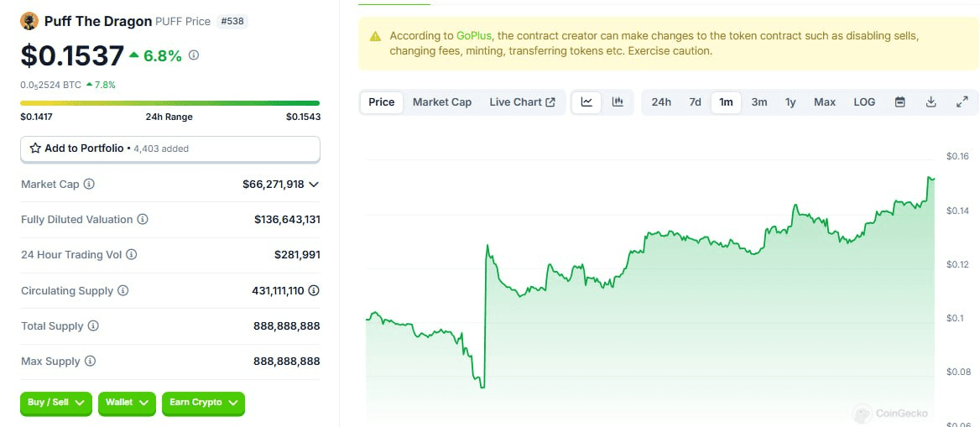Select the Price chart tab

tap(381, 102)
